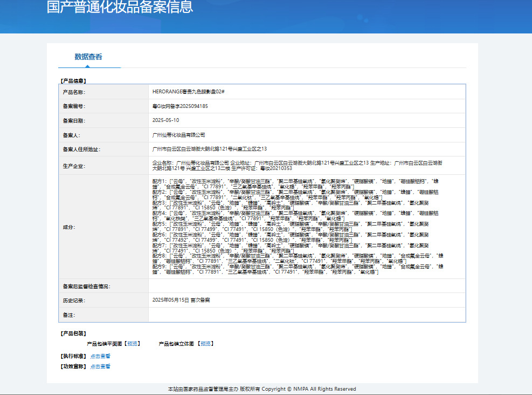Click the 备注 row label
The height and width of the screenshot is (395, 532).
coord(69,315)
